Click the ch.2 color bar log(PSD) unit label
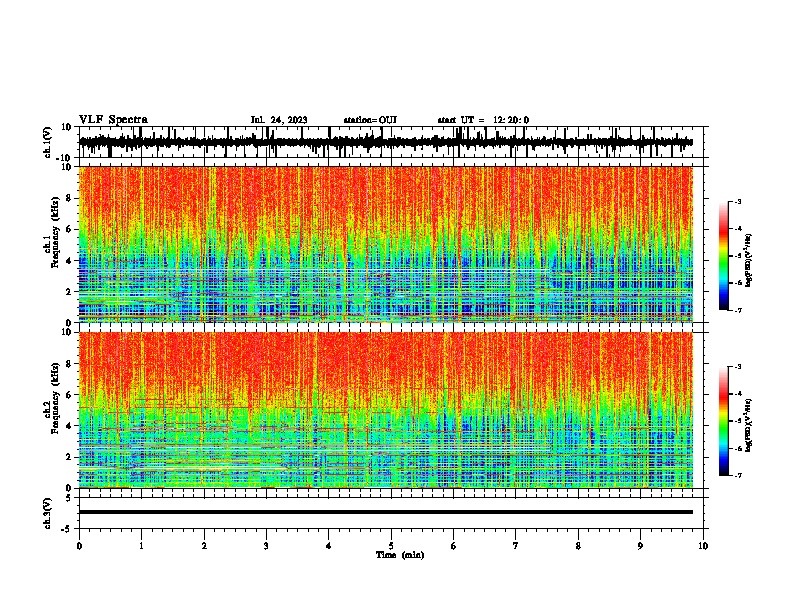 [748, 426]
